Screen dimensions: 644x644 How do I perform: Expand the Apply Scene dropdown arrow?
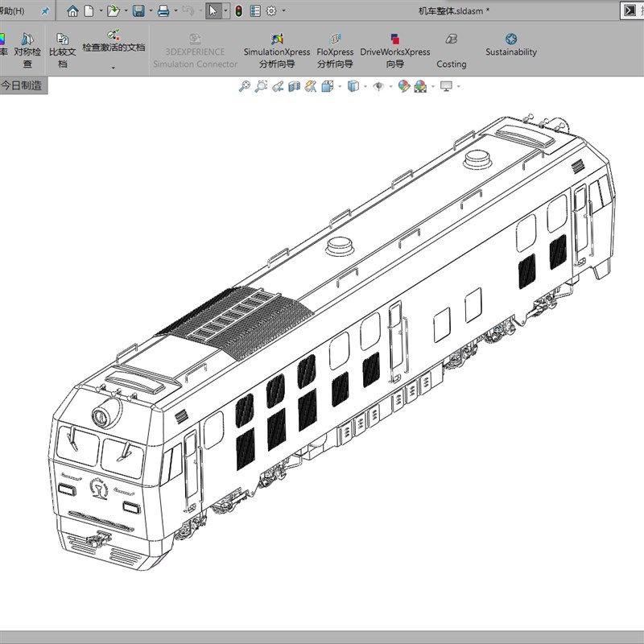(434, 86)
